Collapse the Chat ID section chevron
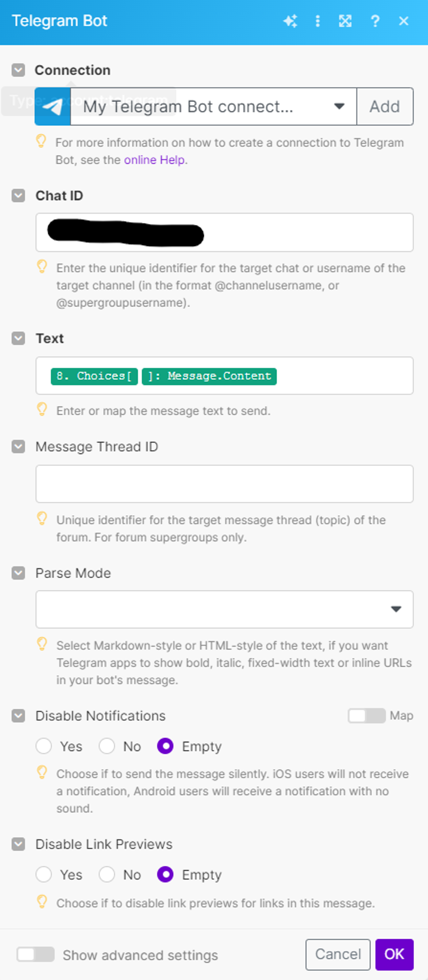Image resolution: width=428 pixels, height=980 pixels. click(x=18, y=195)
